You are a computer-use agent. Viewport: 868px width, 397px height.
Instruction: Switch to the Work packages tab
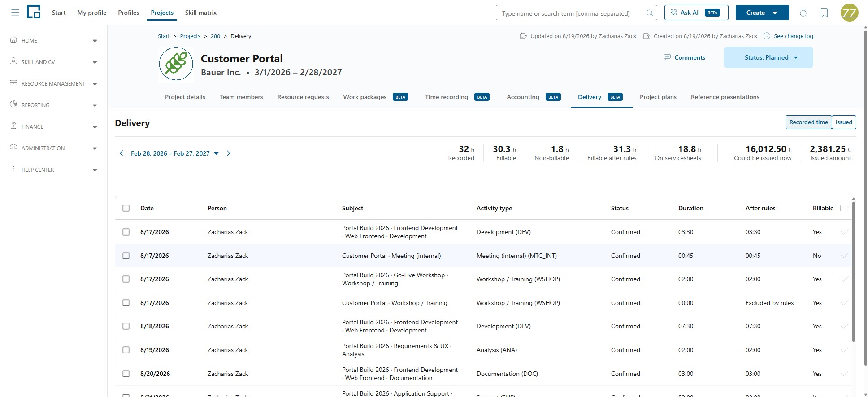pyautogui.click(x=375, y=97)
